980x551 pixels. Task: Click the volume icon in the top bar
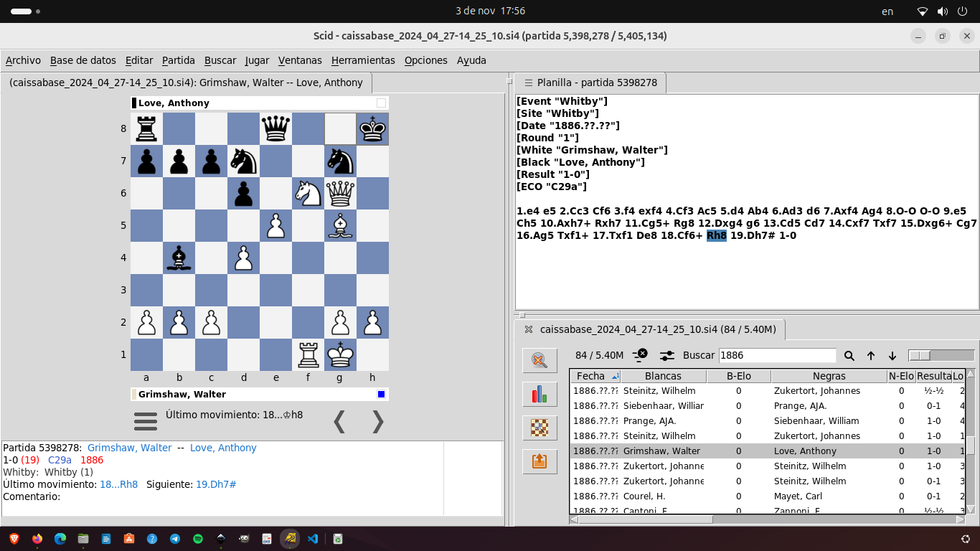point(943,11)
